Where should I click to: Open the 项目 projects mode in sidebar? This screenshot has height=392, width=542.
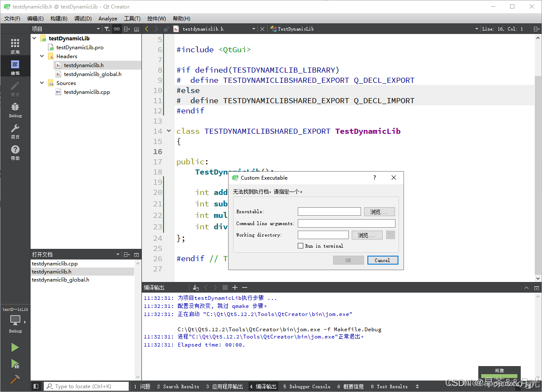[x=15, y=131]
